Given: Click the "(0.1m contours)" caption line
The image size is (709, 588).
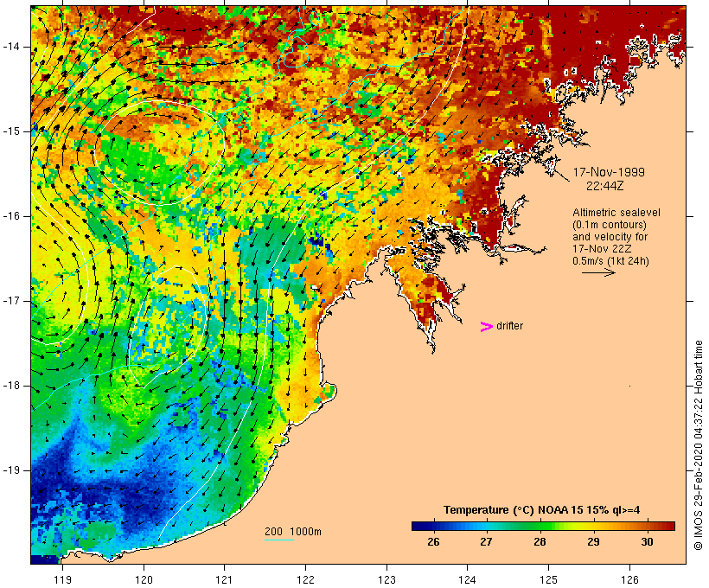Looking at the screenshot, I should 610,225.
